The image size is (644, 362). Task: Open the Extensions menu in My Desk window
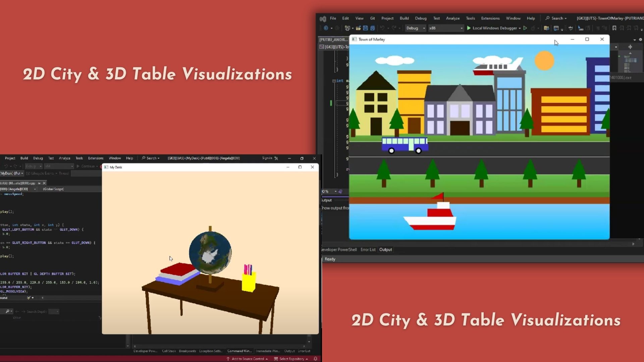coord(96,158)
